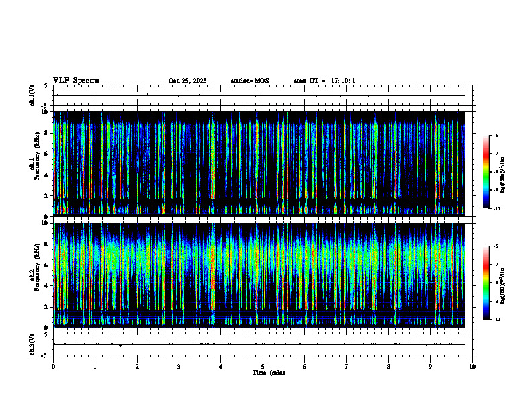
Task: Click the ch.1 color bar log(PSD) label
Action: point(503,175)
